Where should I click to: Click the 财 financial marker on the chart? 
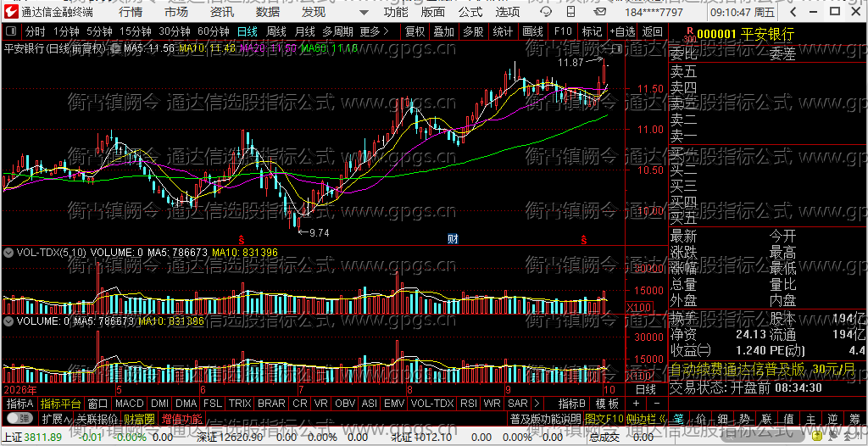pos(453,239)
